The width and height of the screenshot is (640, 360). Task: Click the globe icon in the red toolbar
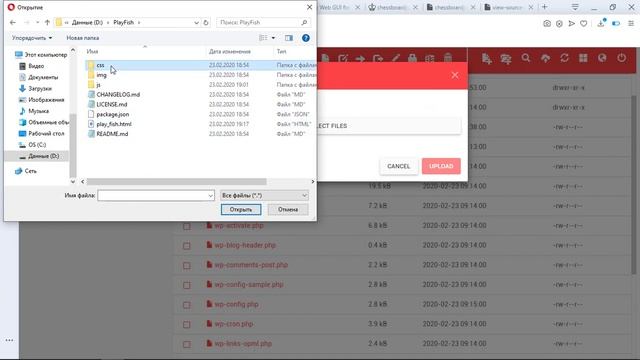click(602, 58)
